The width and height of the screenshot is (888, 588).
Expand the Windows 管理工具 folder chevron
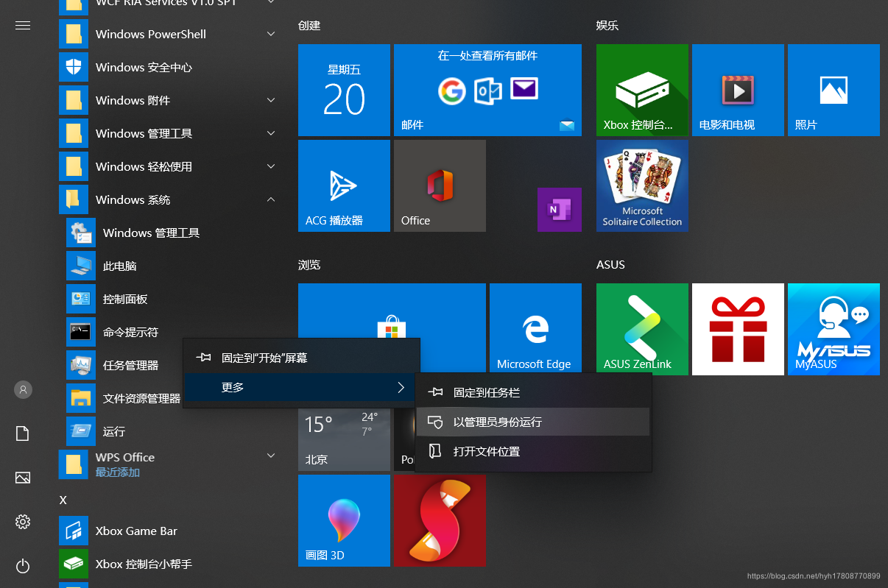click(271, 133)
